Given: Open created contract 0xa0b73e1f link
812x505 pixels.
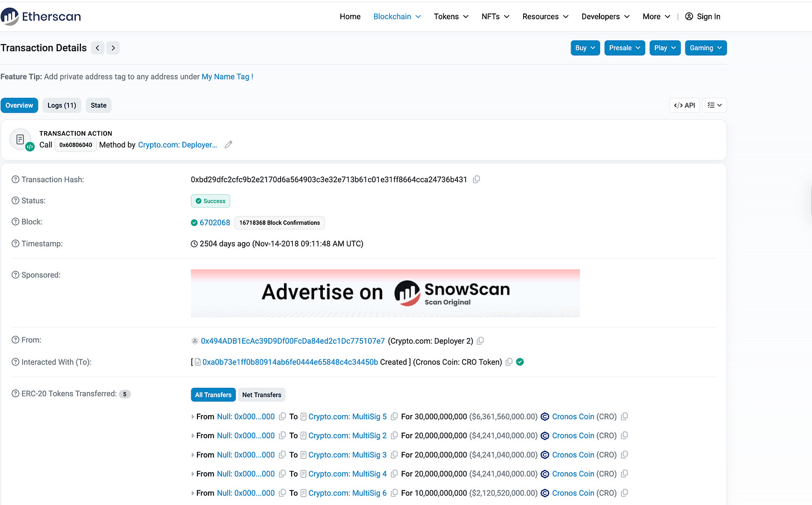Looking at the screenshot, I should pyautogui.click(x=290, y=362).
